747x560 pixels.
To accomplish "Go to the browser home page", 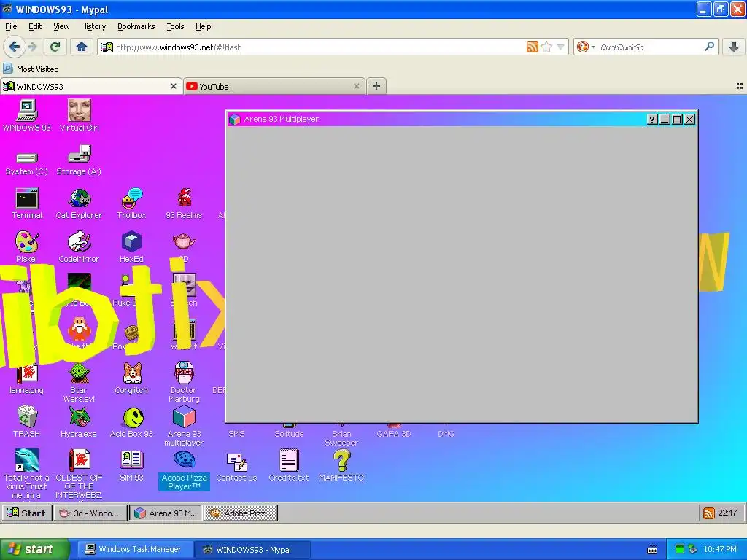I will point(82,47).
